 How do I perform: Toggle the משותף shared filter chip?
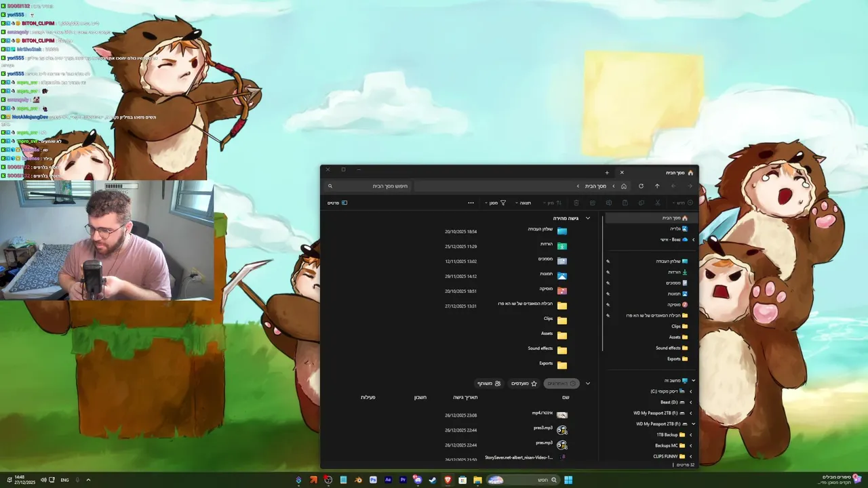pyautogui.click(x=489, y=384)
